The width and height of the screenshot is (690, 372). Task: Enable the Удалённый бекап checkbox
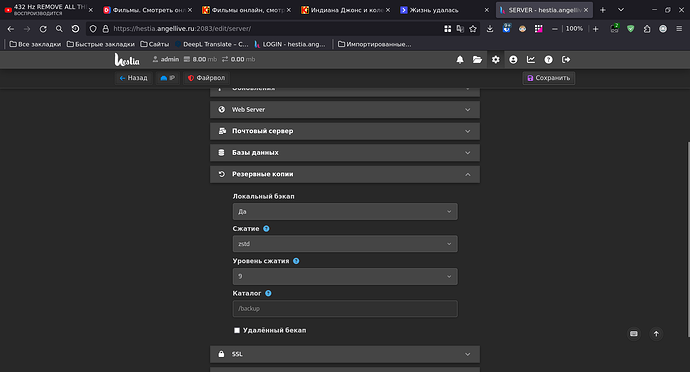[237, 330]
